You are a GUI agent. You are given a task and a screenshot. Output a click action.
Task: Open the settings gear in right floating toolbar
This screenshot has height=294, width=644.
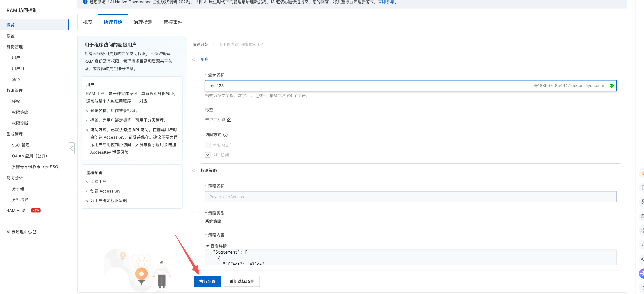point(642,230)
